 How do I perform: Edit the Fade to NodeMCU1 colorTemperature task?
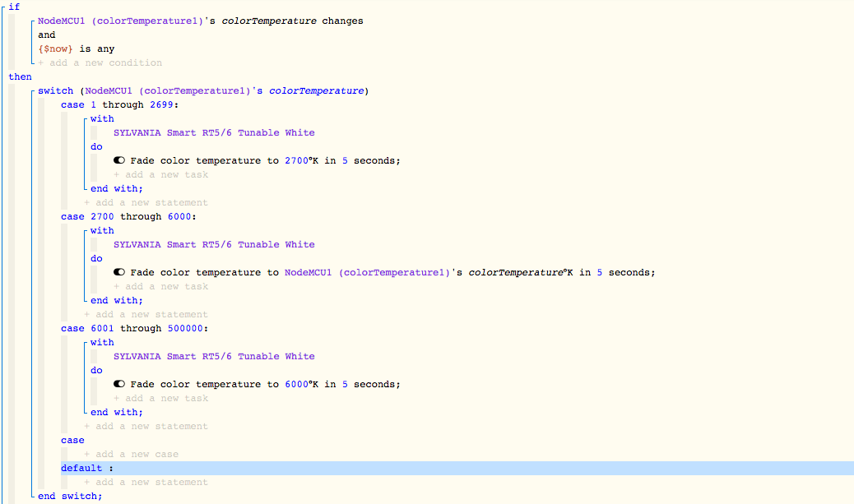[392, 273]
